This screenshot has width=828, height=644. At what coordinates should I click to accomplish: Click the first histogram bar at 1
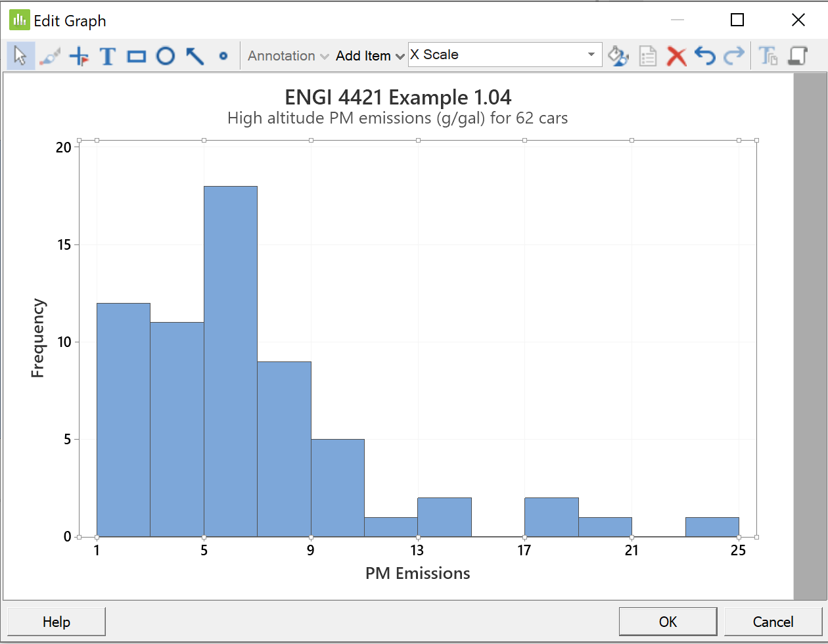coord(124,420)
